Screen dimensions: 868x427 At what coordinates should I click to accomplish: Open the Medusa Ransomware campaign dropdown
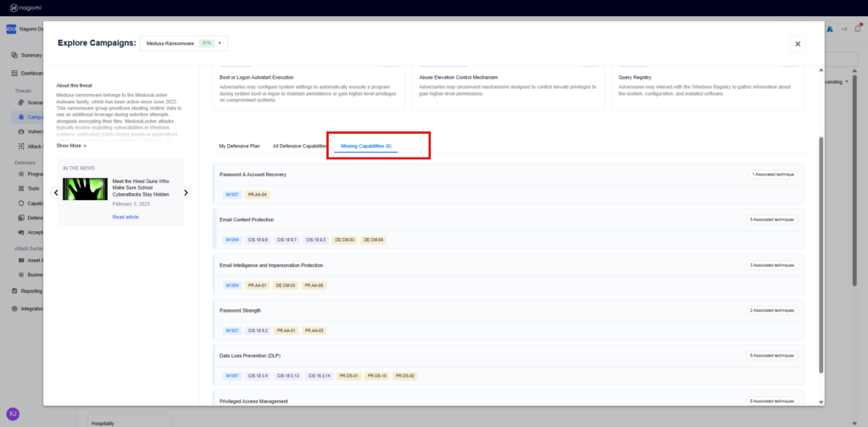(x=184, y=43)
